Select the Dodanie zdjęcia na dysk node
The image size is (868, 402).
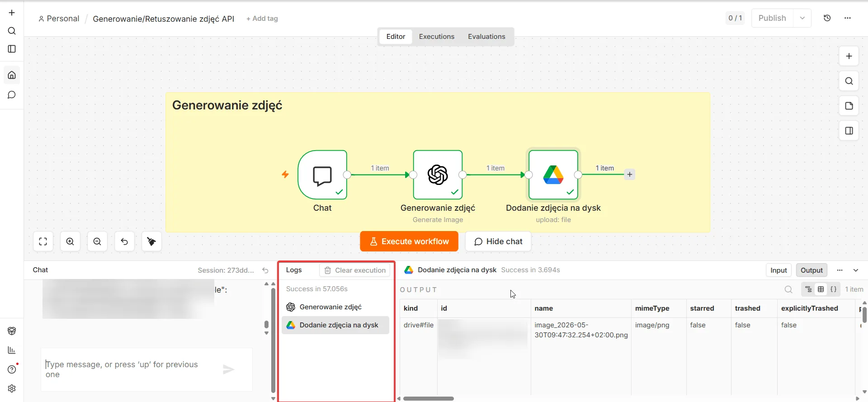coord(553,175)
